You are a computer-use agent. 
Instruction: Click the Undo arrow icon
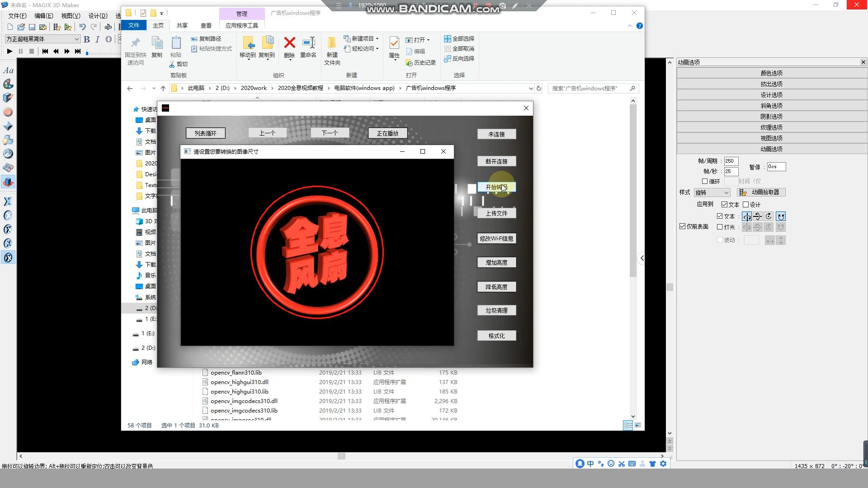(82, 27)
